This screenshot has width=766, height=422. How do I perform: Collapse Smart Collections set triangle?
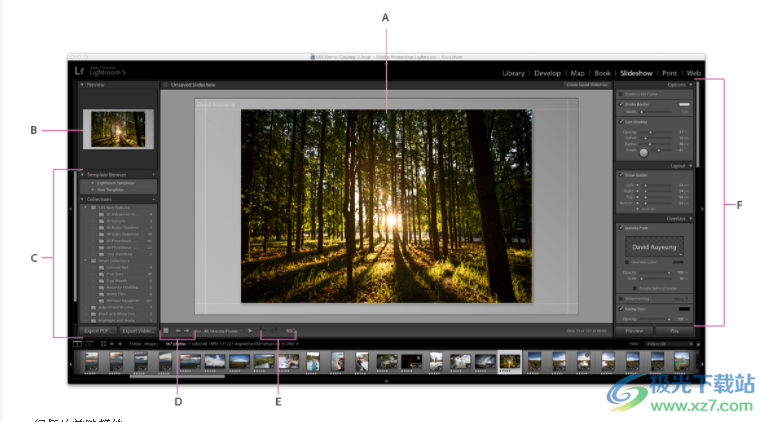(86, 261)
